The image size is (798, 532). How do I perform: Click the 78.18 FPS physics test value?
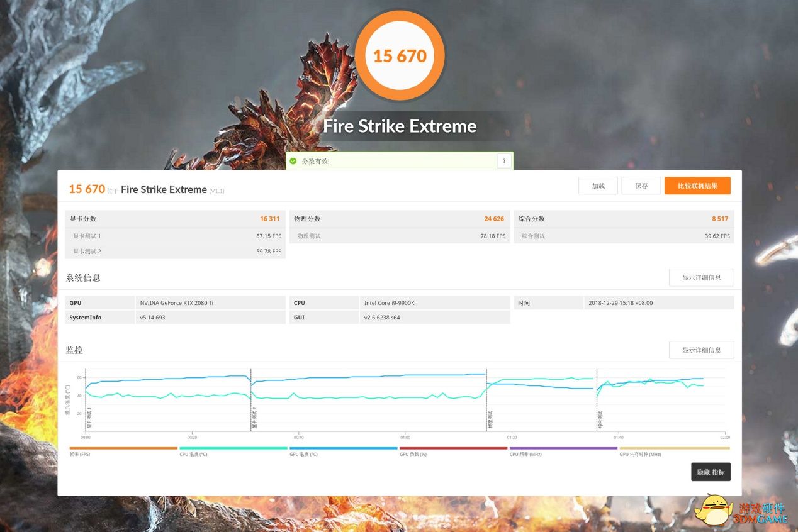tap(493, 236)
